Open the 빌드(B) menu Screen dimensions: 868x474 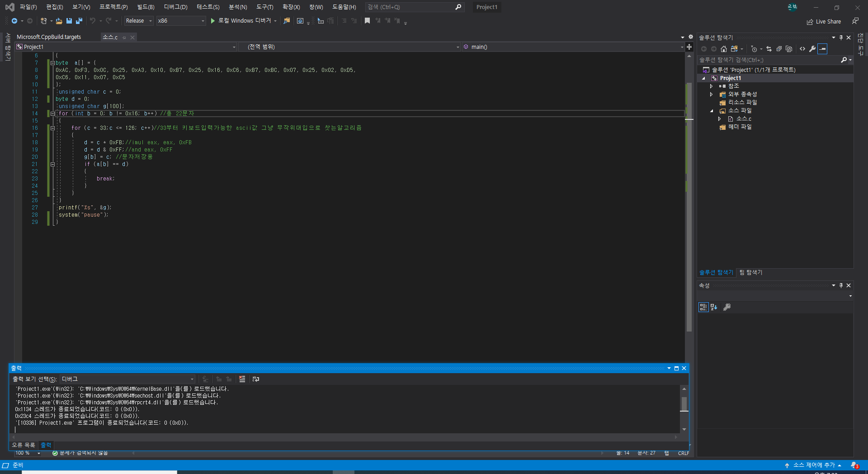coord(146,7)
